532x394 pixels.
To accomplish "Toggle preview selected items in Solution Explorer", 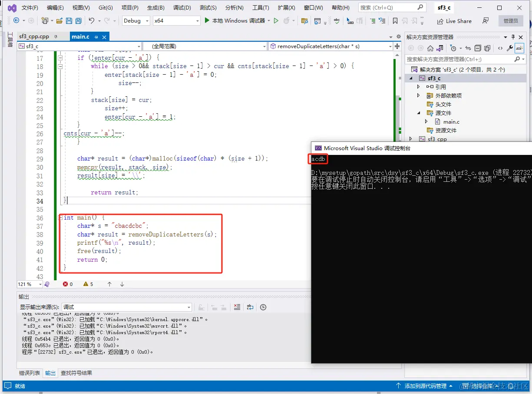I will click(x=519, y=48).
